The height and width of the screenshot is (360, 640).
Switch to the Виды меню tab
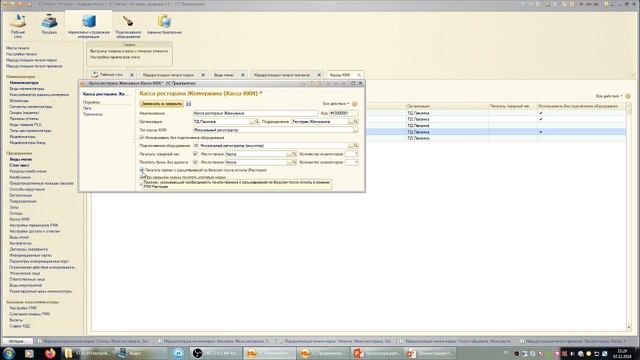(x=224, y=75)
